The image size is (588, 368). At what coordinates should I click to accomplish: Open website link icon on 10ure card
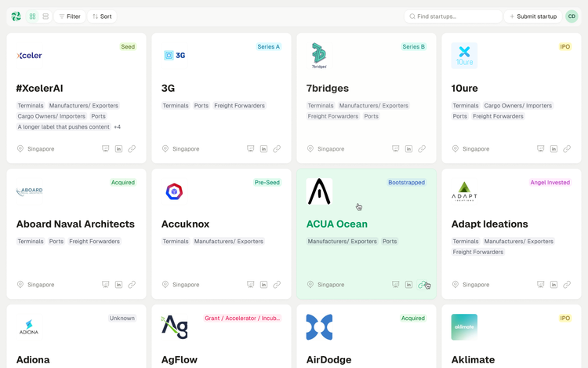click(567, 149)
